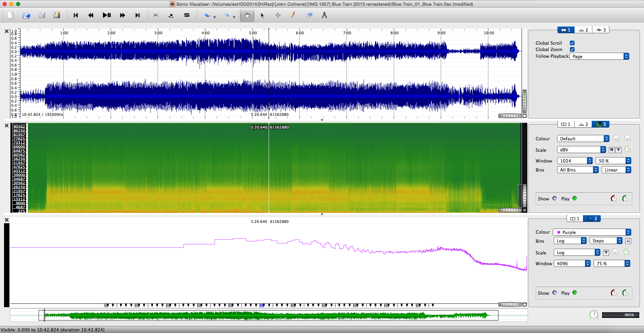Adjust the main playback volume dial
The image size is (644, 333).
point(594,315)
